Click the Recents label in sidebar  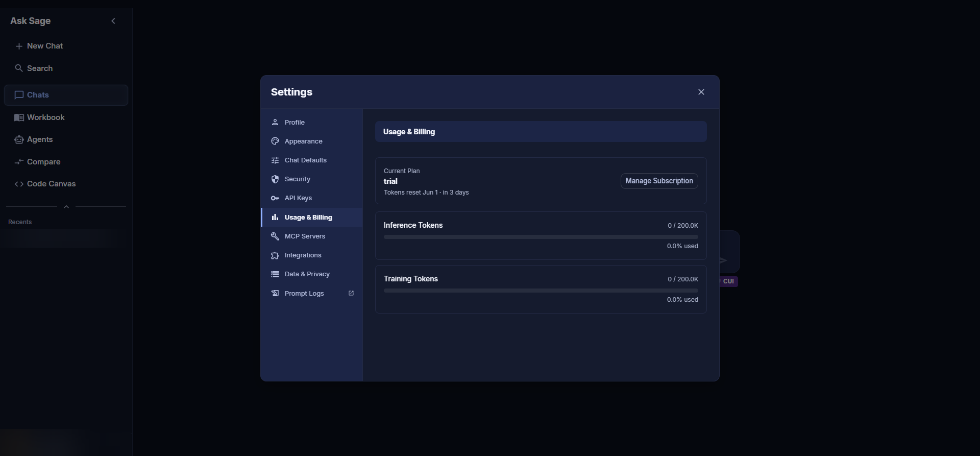(x=20, y=222)
